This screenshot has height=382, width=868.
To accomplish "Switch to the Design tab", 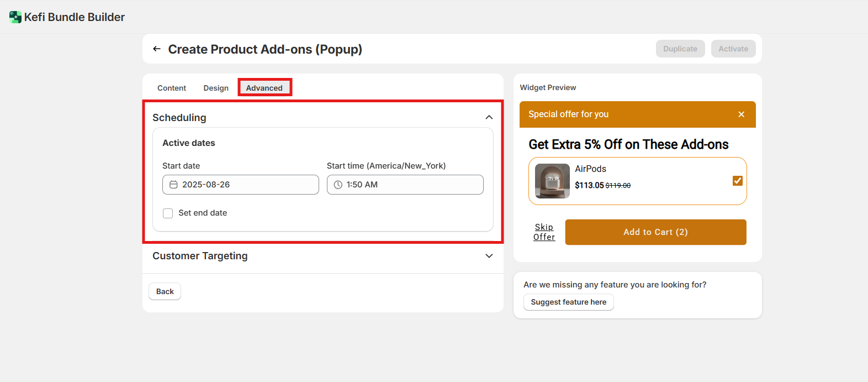I will [216, 88].
